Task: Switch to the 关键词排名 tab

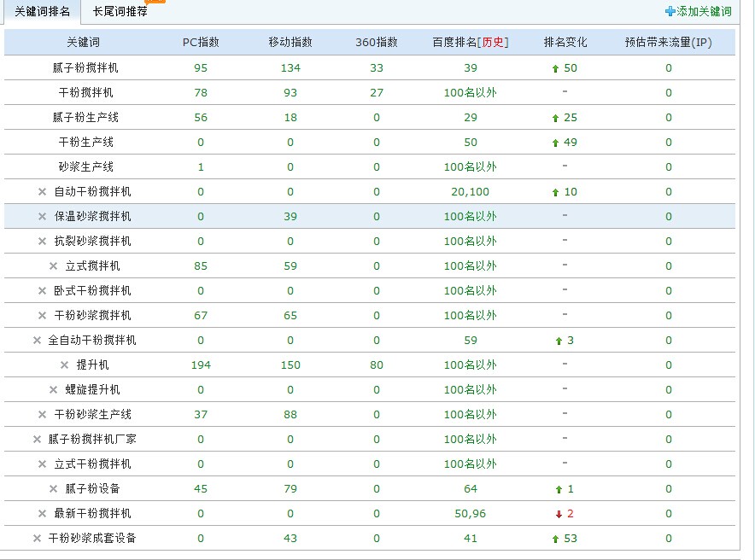Action: pos(42,12)
